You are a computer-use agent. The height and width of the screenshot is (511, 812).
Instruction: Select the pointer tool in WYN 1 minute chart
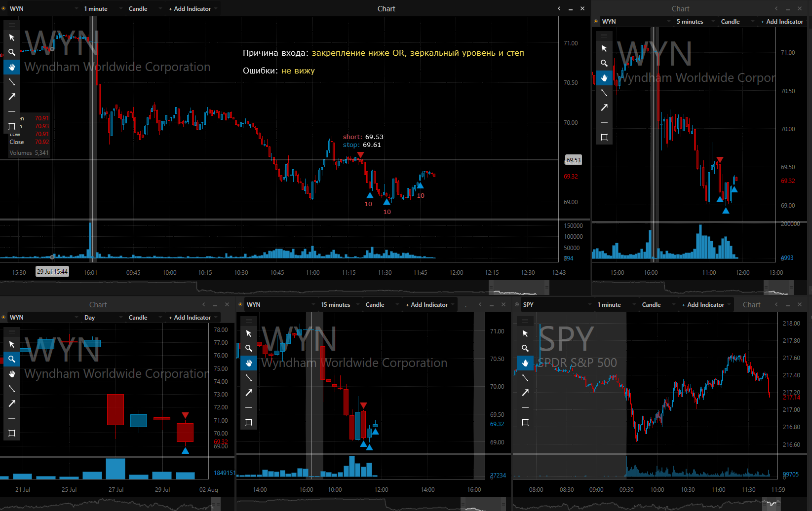(12, 37)
